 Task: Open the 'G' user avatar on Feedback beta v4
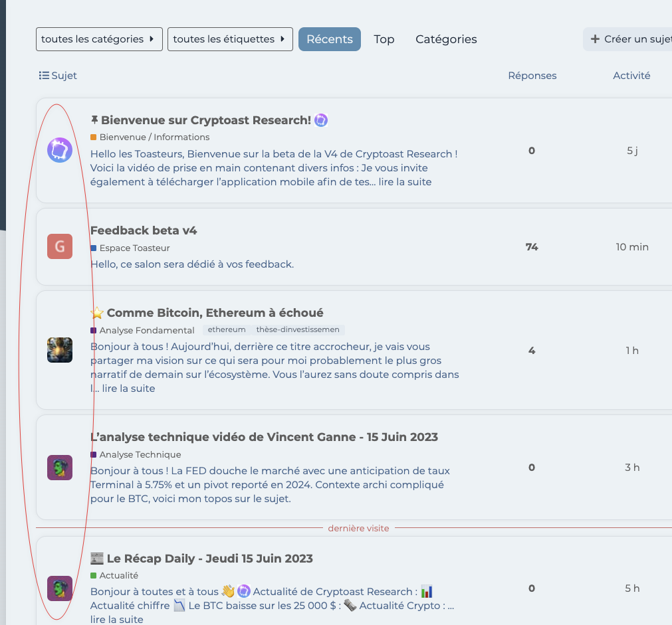60,247
